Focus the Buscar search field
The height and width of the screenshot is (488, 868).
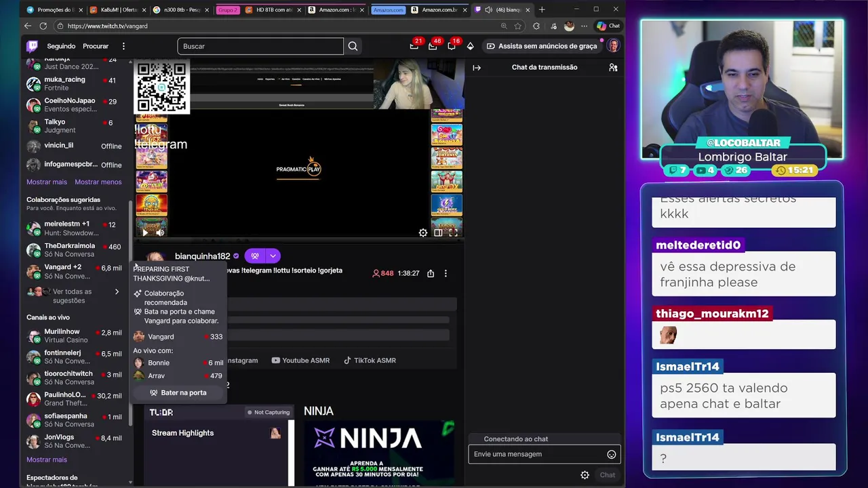coord(260,46)
